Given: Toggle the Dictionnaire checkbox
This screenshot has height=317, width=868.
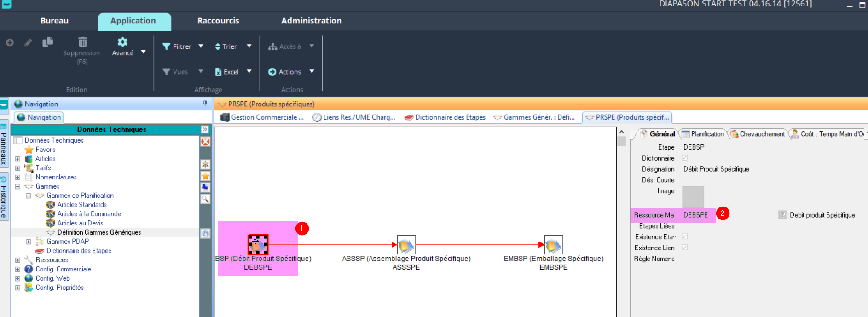Looking at the screenshot, I should coord(684,158).
